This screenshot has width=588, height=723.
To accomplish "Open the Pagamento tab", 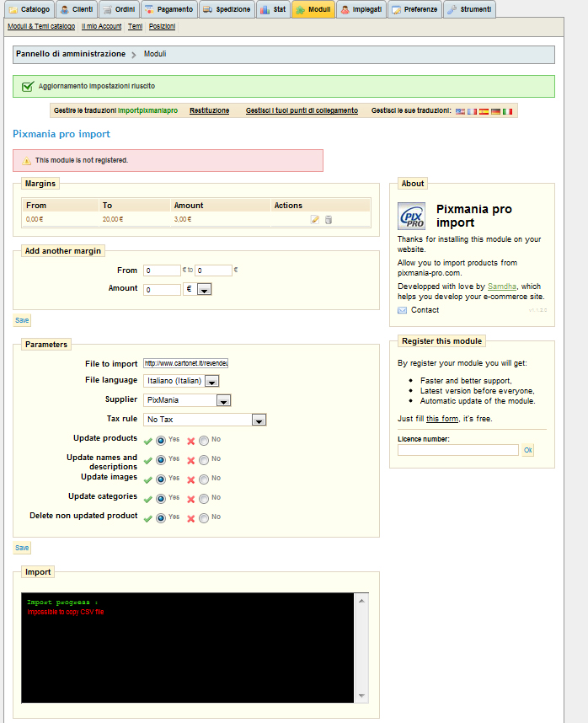I will pos(169,9).
